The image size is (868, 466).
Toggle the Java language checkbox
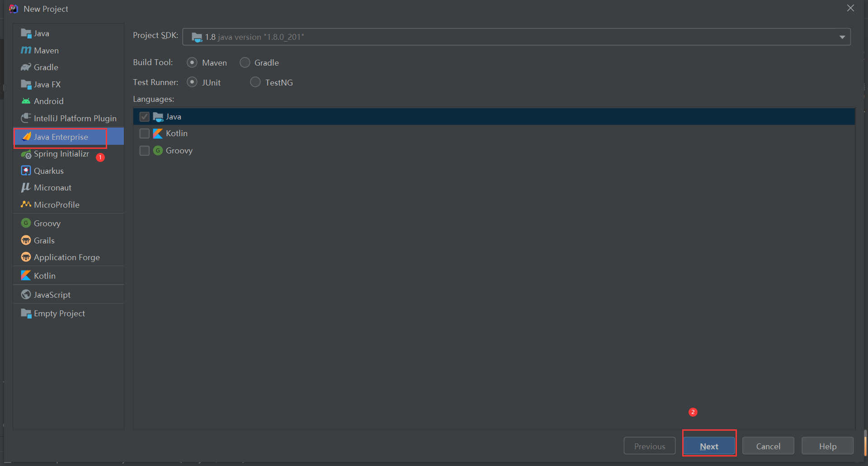(144, 117)
